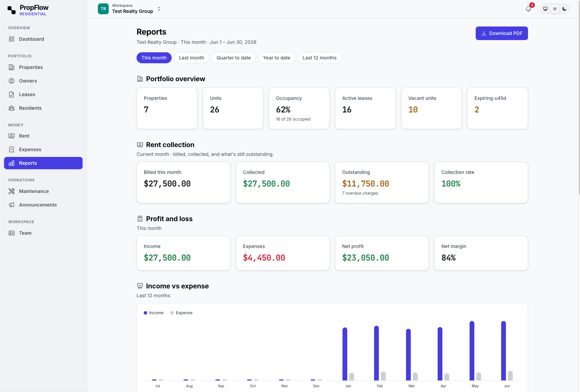Click the Income legend dot
The image size is (580, 392).
coord(145,313)
